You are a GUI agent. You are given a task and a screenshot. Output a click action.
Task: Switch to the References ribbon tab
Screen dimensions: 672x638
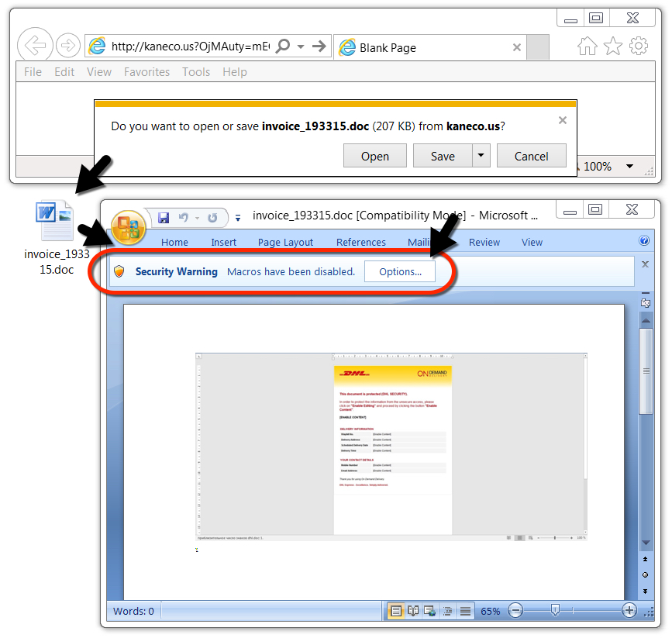click(x=361, y=242)
